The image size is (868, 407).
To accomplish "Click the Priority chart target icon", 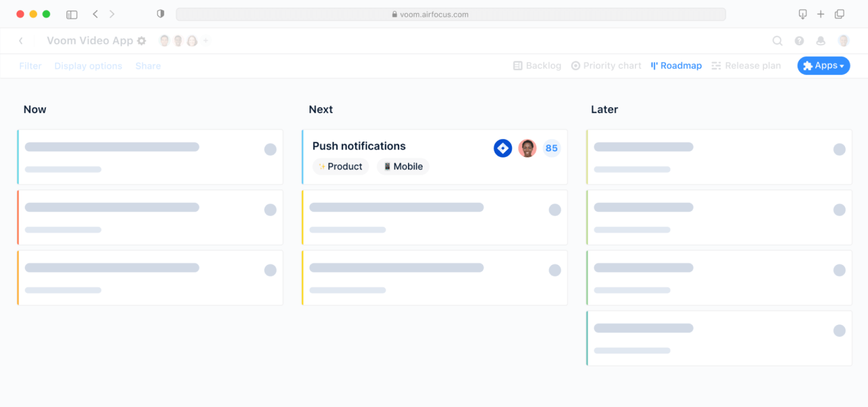I will [577, 65].
